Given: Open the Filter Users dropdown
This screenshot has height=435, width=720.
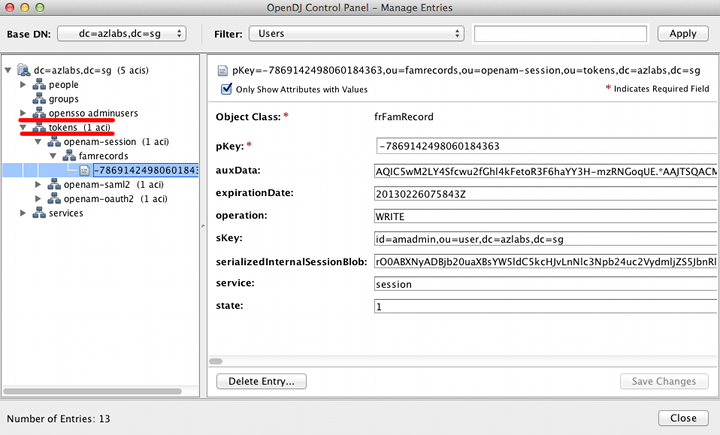Looking at the screenshot, I should tap(356, 34).
